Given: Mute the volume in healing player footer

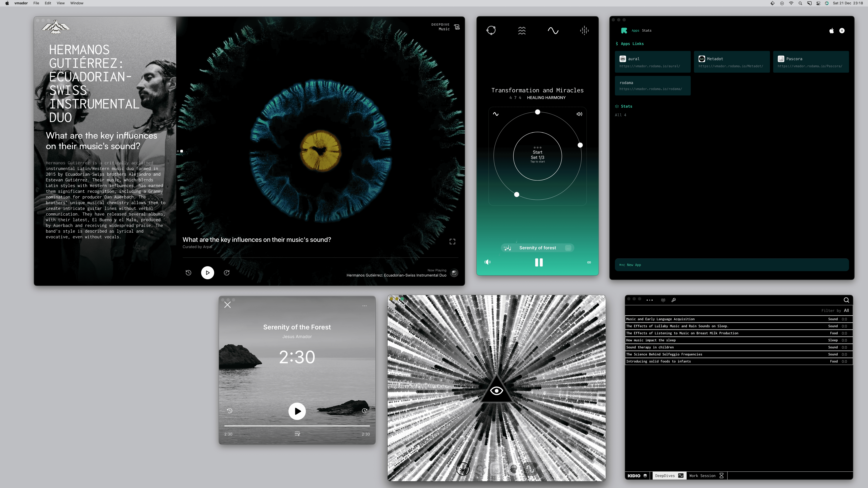Looking at the screenshot, I should click(487, 262).
